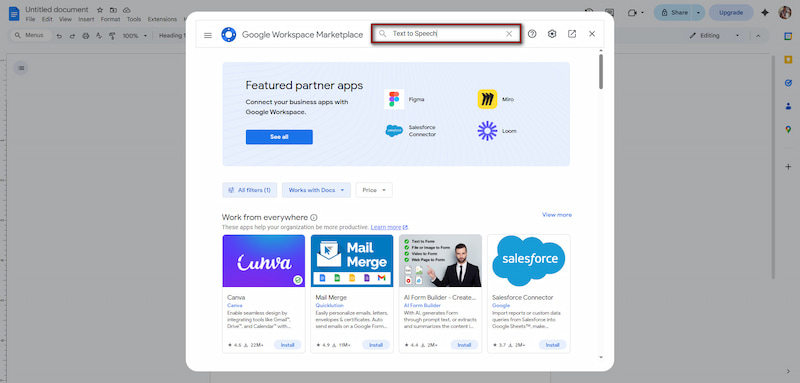The width and height of the screenshot is (800, 383).
Task: Click the Miro partner app icon
Action: tap(487, 99)
